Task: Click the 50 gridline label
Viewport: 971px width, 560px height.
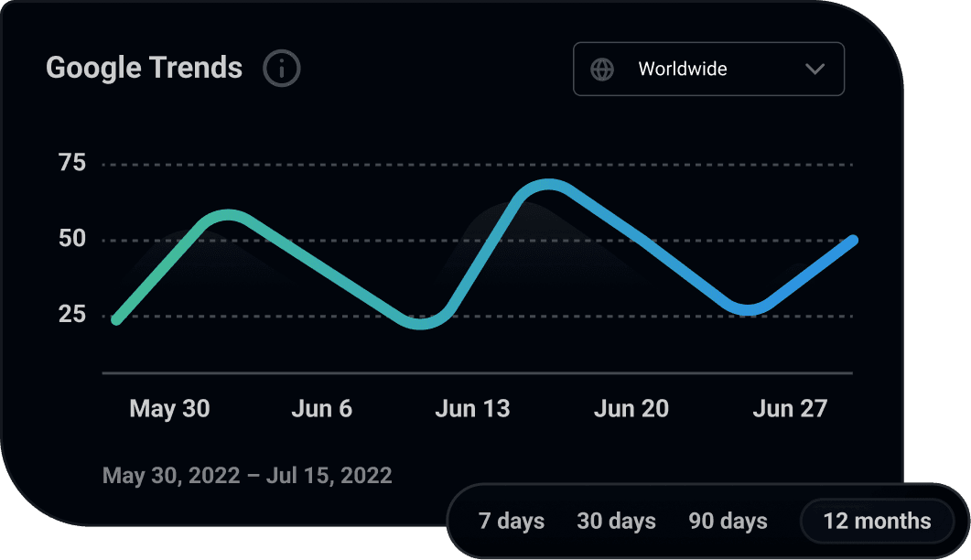Action: click(71, 239)
